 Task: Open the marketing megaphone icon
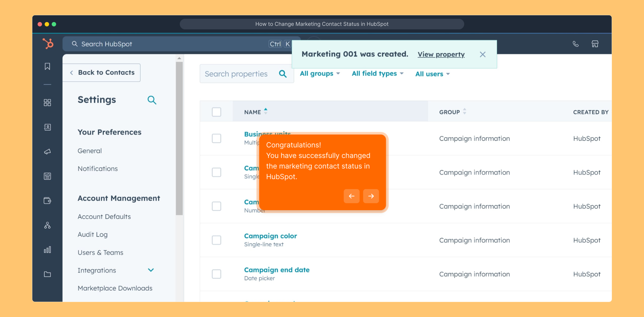pyautogui.click(x=47, y=151)
